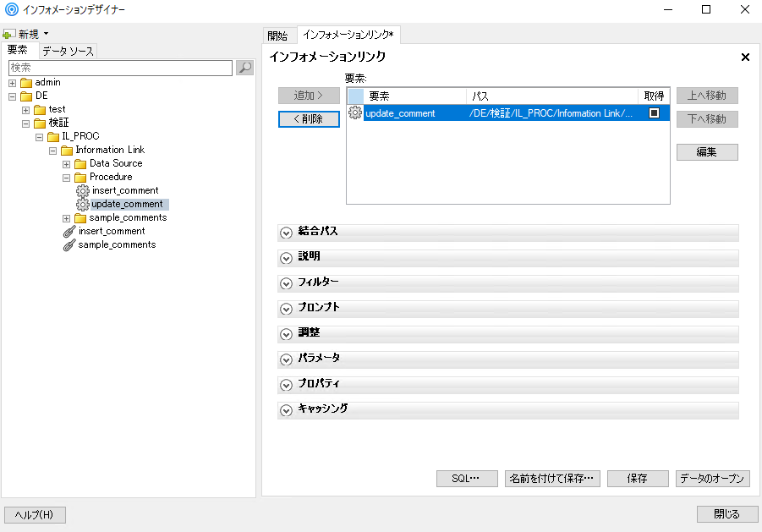Click the ヘルプ(H) button
This screenshot has height=532, width=762.
35,515
